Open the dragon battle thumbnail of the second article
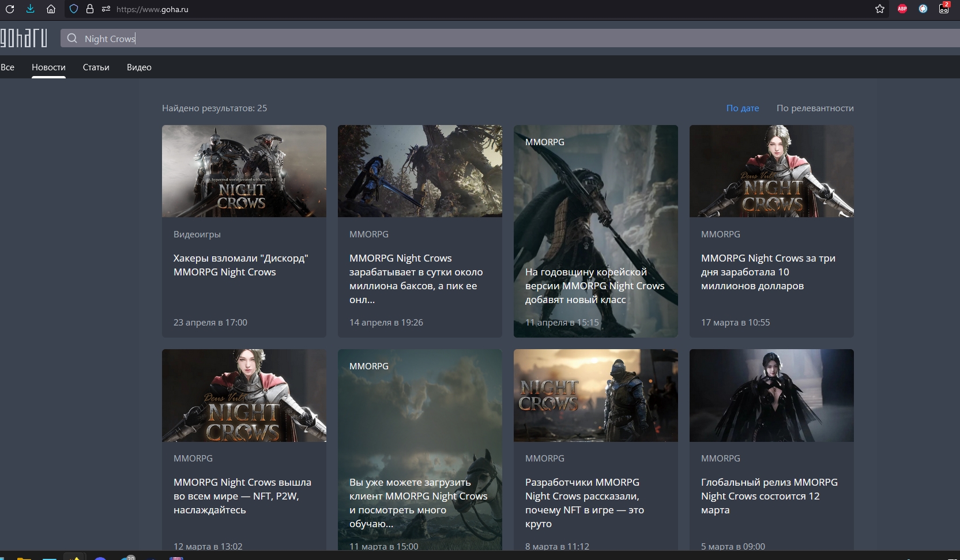 [420, 171]
